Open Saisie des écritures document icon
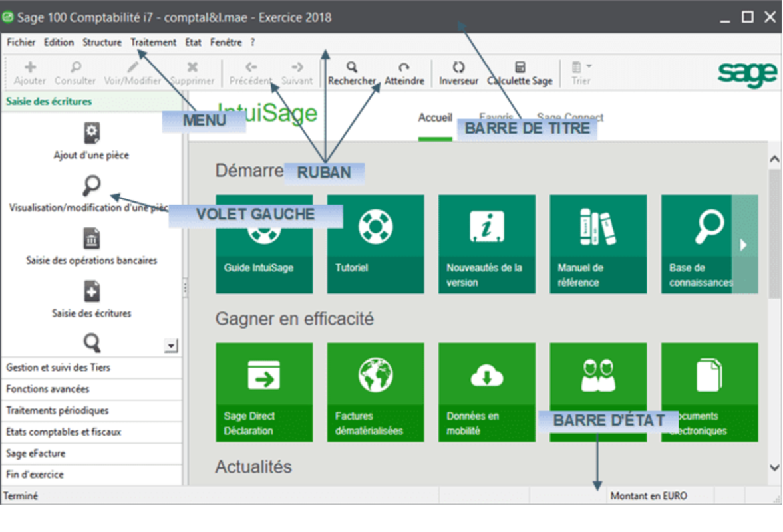This screenshot has width=783, height=532. tap(91, 291)
